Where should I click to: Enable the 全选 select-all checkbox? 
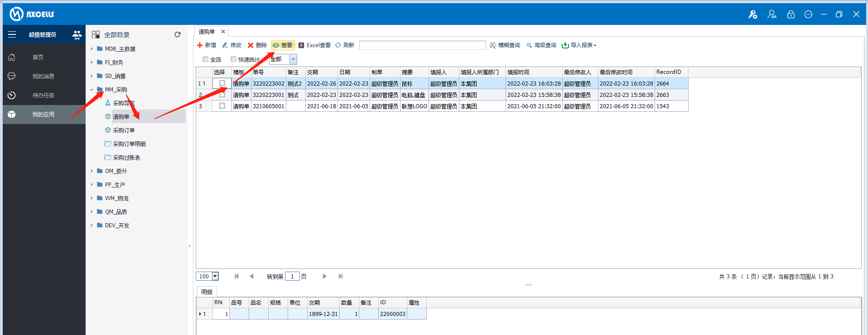coord(206,59)
